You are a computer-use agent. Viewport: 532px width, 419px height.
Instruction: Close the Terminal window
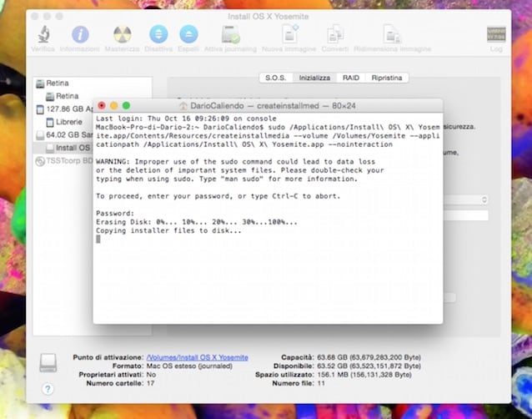(x=102, y=106)
